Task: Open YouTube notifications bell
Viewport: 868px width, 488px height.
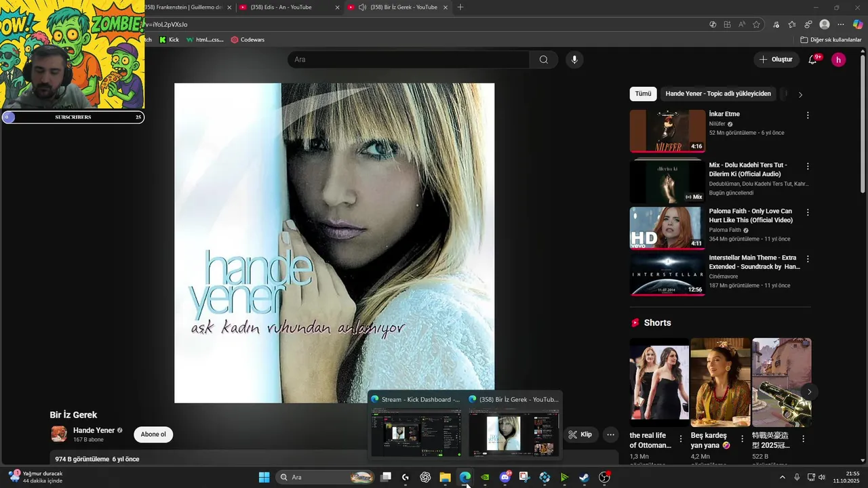Action: coord(812,60)
